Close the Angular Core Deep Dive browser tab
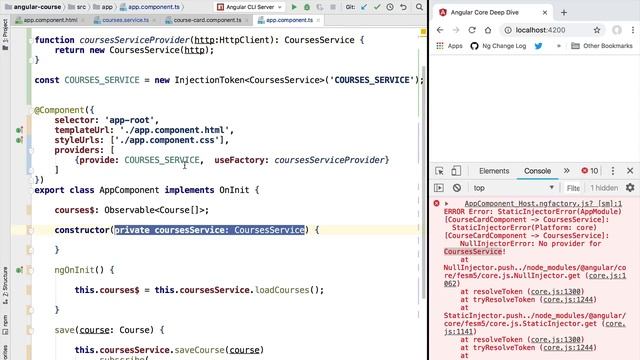Screen dimensions: 640x360 [544, 13]
